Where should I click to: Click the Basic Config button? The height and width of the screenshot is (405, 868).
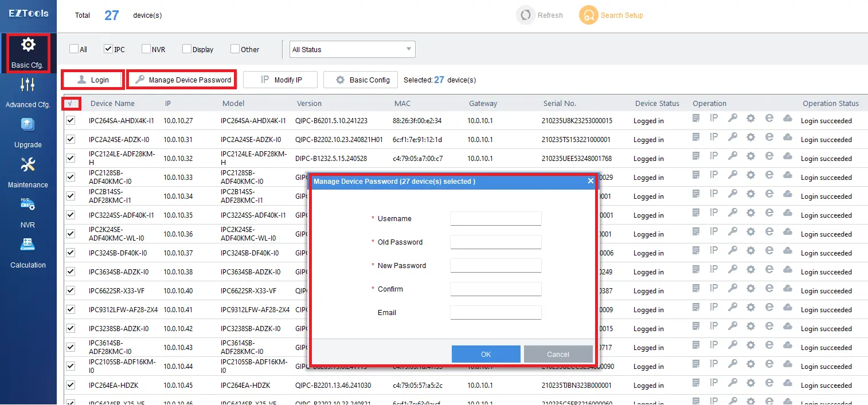pos(361,80)
